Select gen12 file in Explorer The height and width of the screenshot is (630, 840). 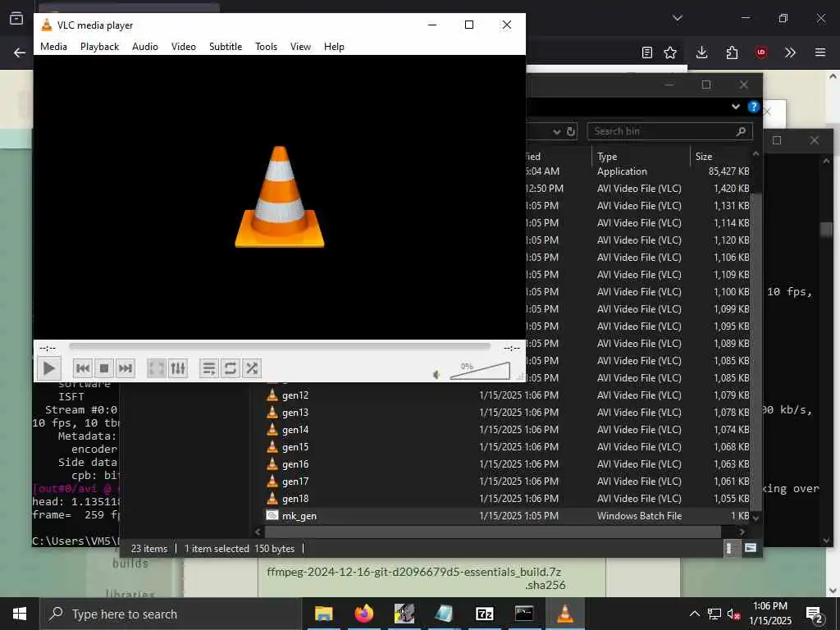pos(295,395)
